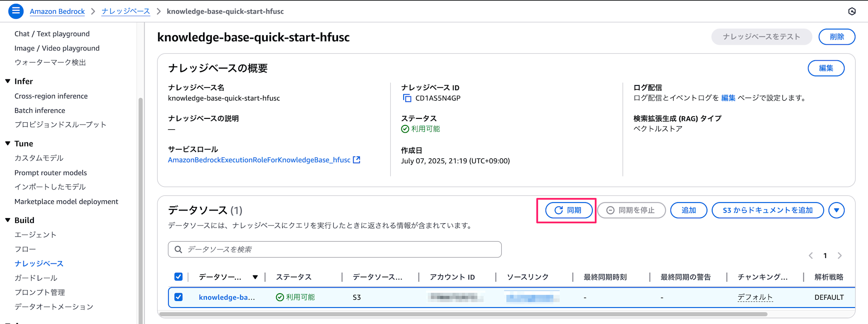Open the AmazonBedrockExecutionRoleForKnowledgeBase_hfusc link

pos(259,160)
